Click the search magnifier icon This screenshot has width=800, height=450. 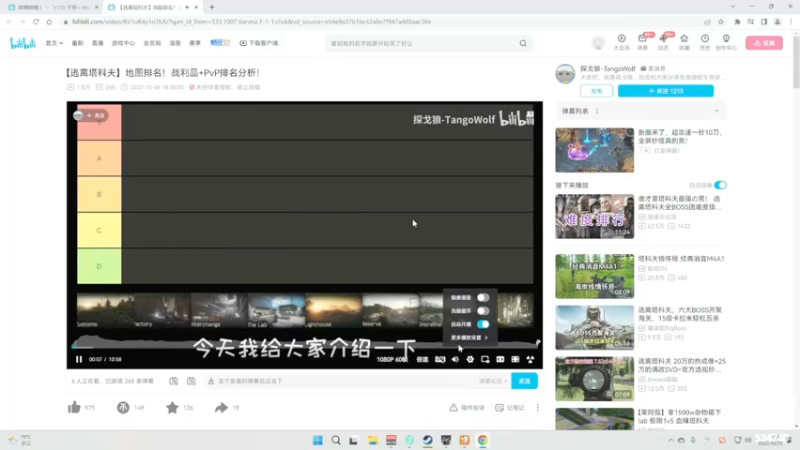pyautogui.click(x=523, y=43)
